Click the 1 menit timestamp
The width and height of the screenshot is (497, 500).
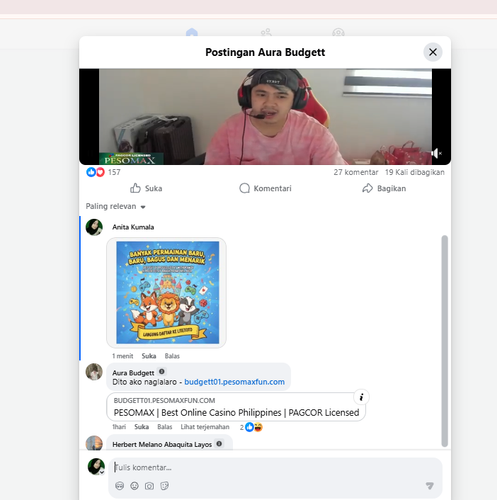tap(123, 356)
